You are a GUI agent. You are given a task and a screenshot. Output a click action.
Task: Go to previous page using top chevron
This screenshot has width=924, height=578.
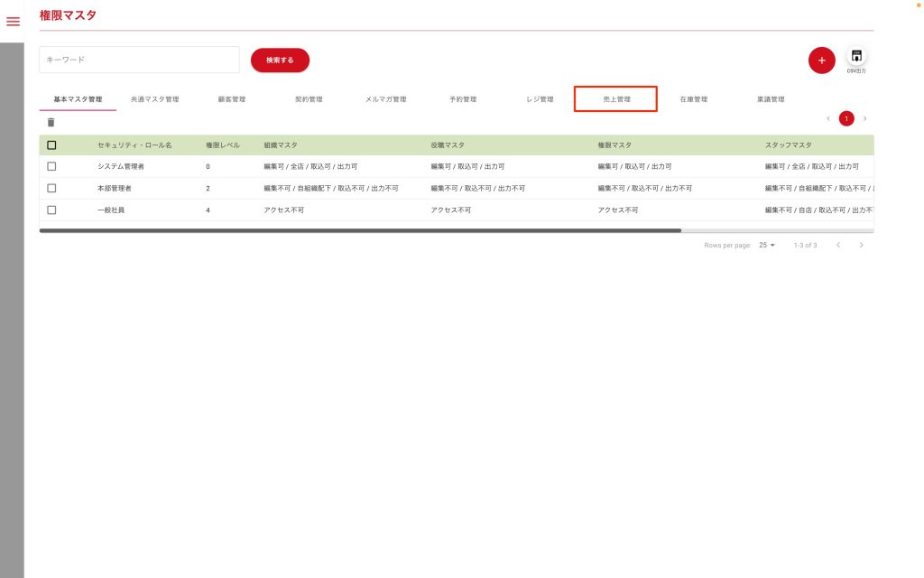tap(828, 118)
